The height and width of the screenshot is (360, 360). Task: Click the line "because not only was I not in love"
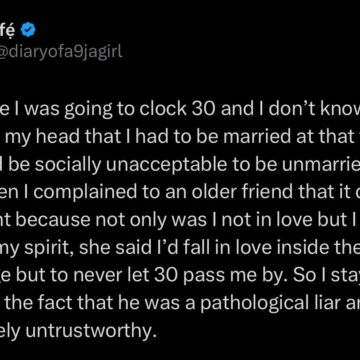tap(180, 220)
